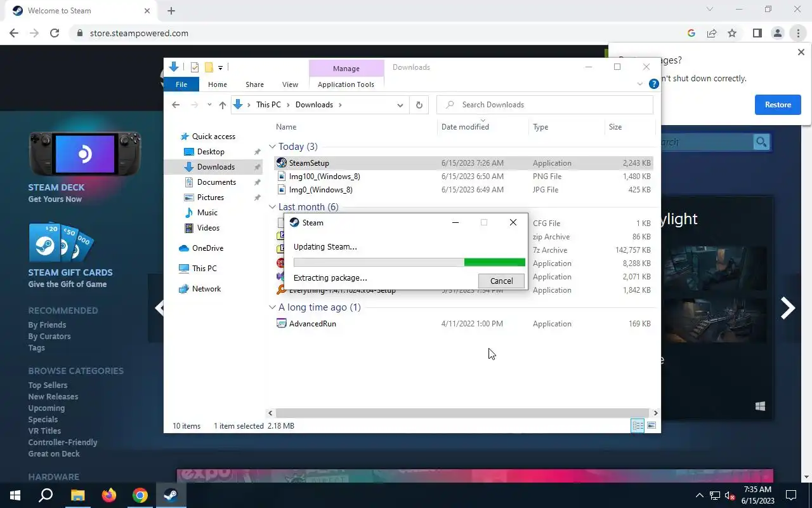The height and width of the screenshot is (508, 812).
Task: Open Application Tools ribbon tab
Action: [x=346, y=84]
